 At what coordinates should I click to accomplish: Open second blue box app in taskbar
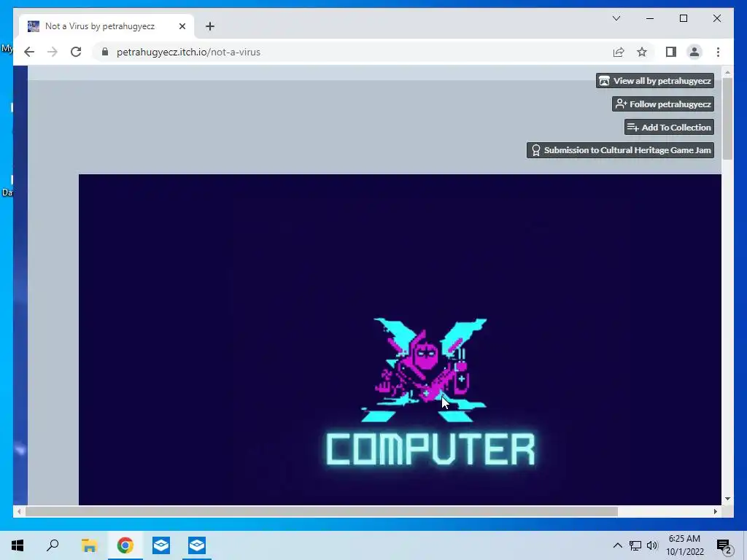click(197, 545)
